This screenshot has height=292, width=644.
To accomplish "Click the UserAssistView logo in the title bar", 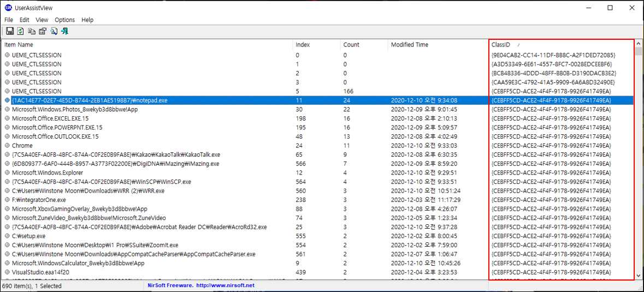I will click(8, 8).
